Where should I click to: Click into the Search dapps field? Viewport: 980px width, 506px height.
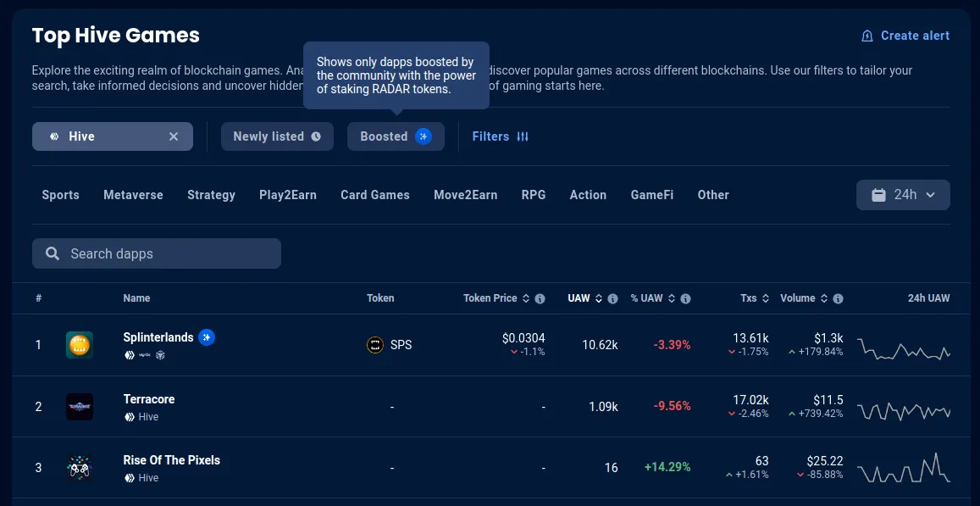(156, 253)
